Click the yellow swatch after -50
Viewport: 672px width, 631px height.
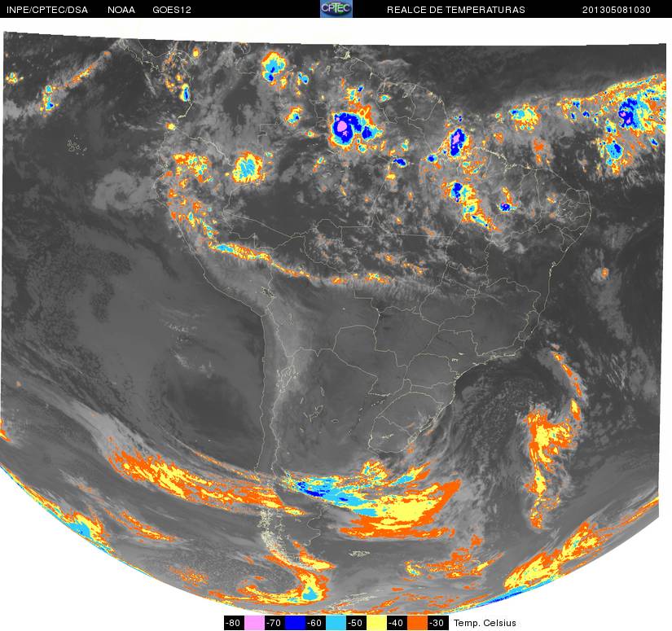[376, 623]
